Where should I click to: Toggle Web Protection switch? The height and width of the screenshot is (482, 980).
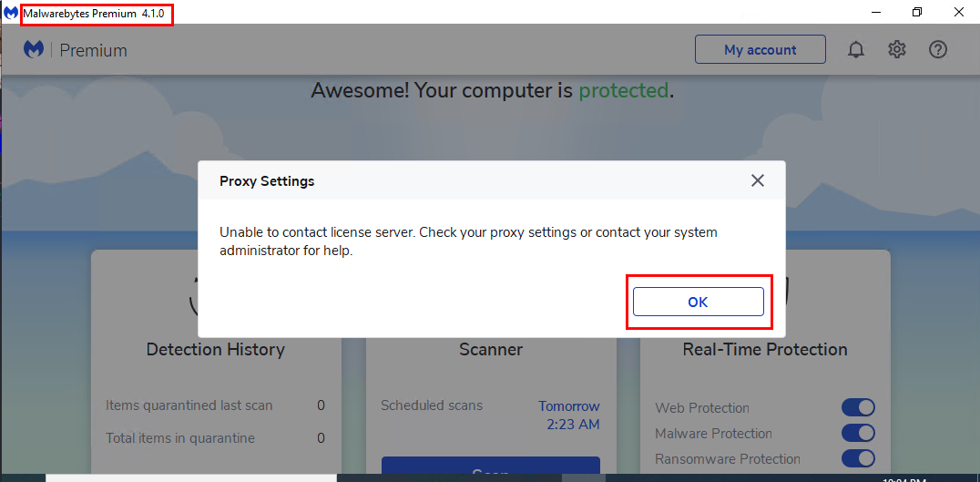[x=858, y=407]
